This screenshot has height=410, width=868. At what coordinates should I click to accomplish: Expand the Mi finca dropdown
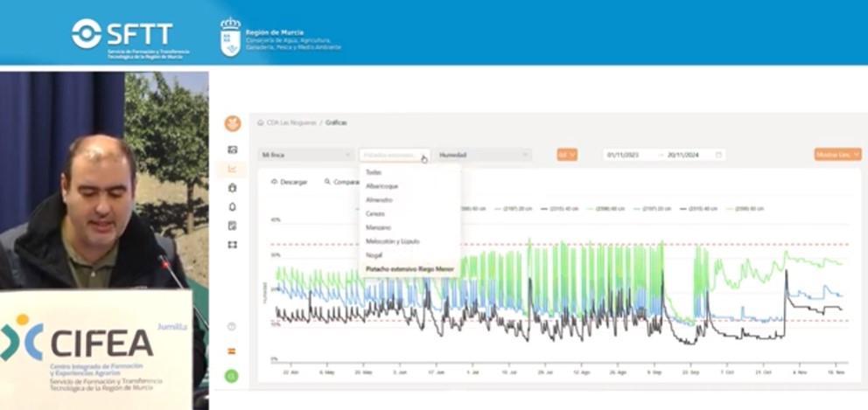click(306, 155)
